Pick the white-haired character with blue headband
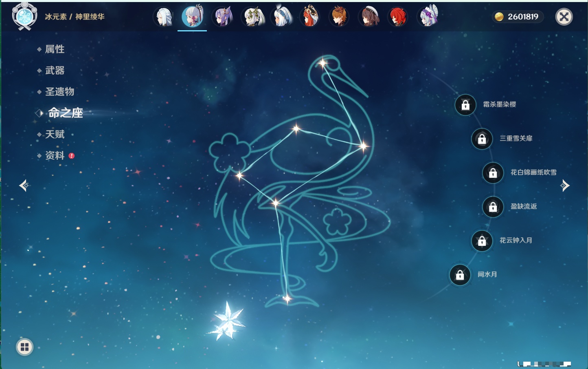This screenshot has height=369, width=588. [281, 17]
